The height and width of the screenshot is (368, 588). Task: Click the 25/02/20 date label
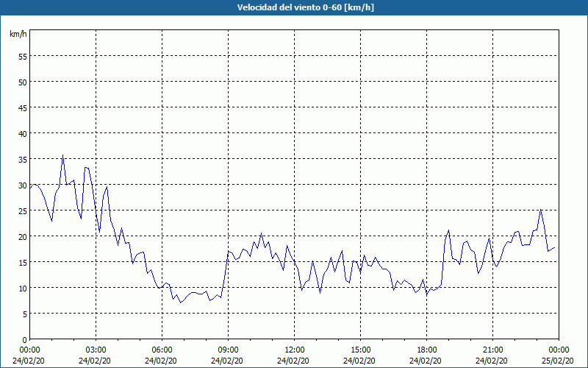pyautogui.click(x=558, y=361)
